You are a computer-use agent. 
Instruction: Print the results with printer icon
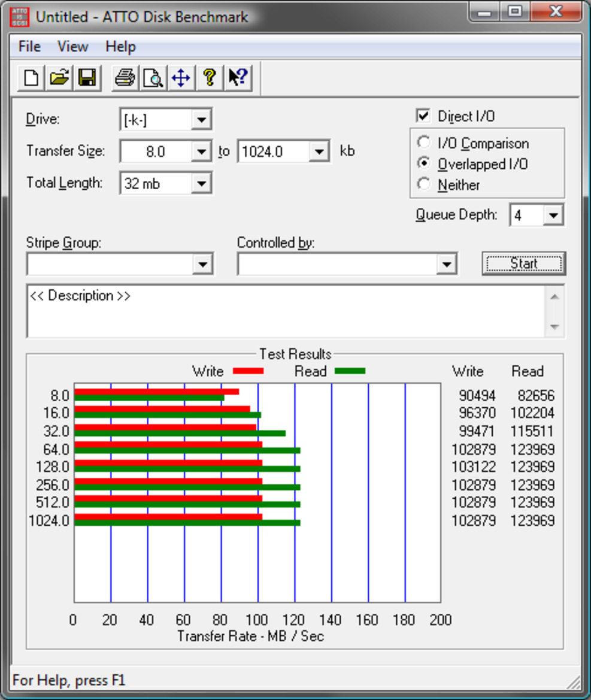tap(125, 78)
